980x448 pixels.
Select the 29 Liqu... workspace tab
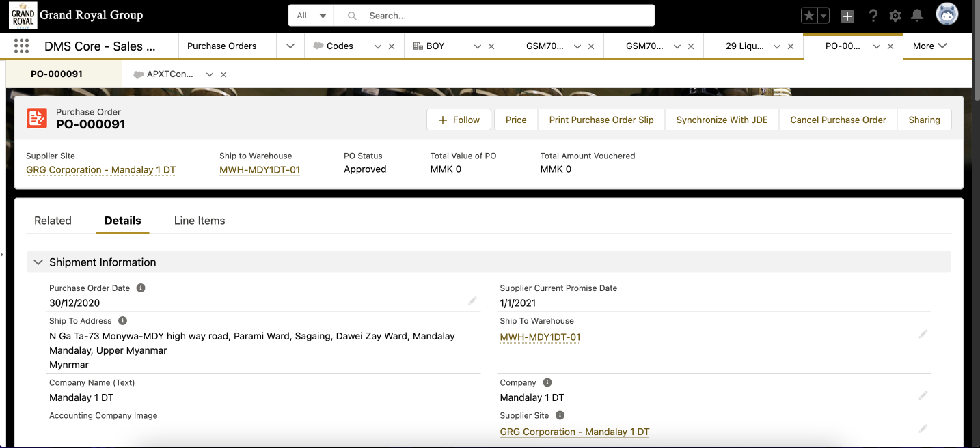[745, 46]
